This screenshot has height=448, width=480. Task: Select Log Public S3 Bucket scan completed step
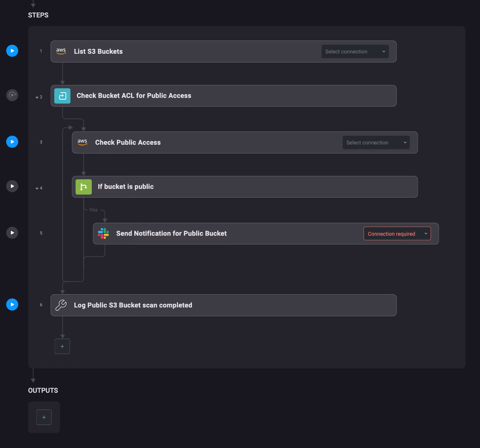[223, 305]
